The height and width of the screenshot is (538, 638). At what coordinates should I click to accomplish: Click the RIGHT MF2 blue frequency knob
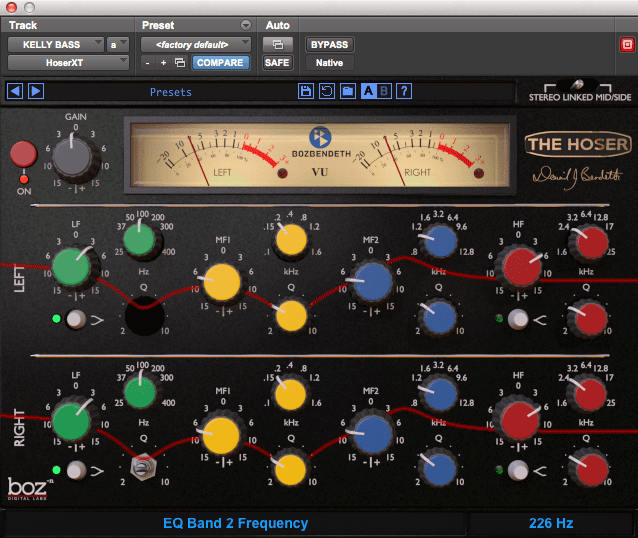[x=439, y=393]
